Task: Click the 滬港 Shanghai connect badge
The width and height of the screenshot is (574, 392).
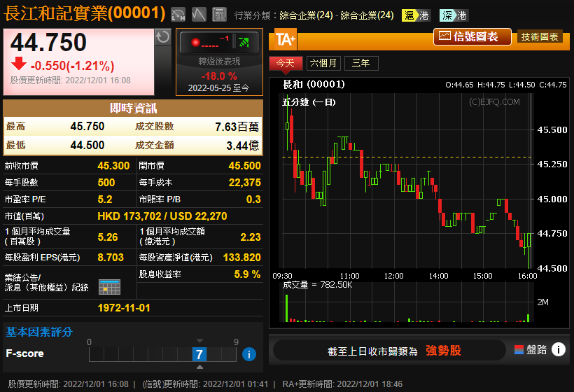Action: coord(416,15)
